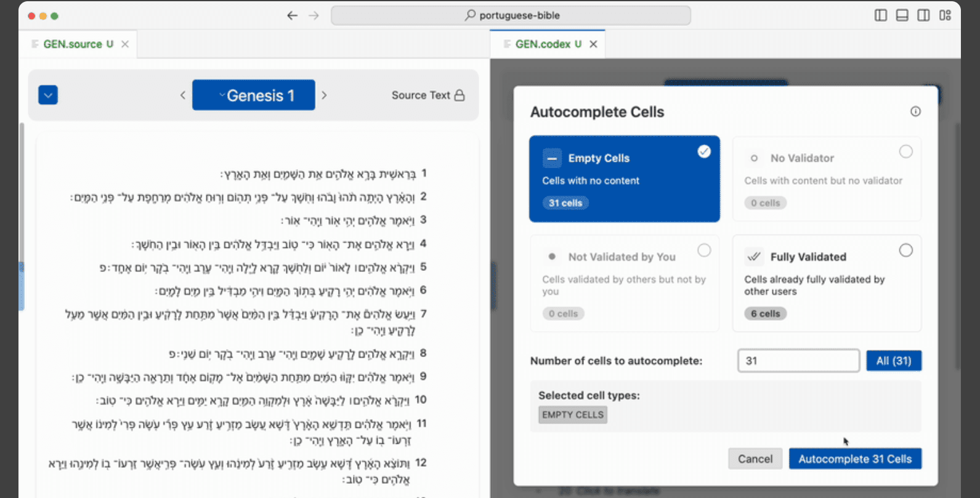Click the 0 cells badge under No Validator
This screenshot has width=980, height=498.
point(765,203)
